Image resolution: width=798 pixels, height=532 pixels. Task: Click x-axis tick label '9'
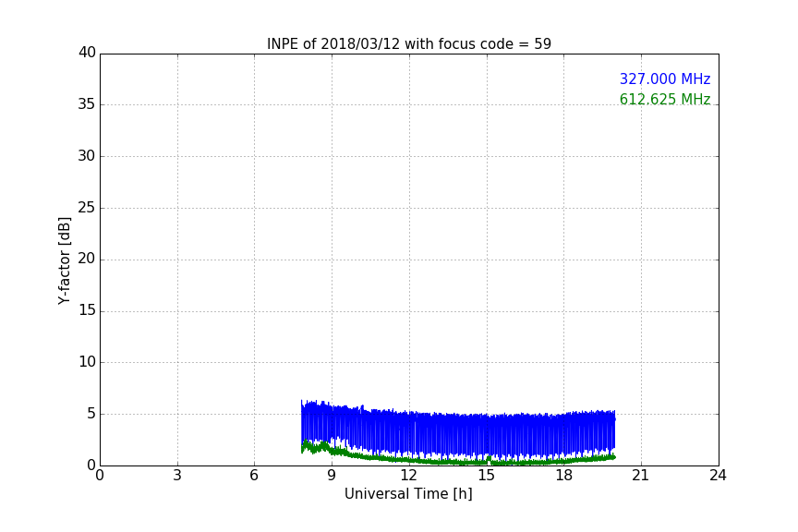click(332, 476)
